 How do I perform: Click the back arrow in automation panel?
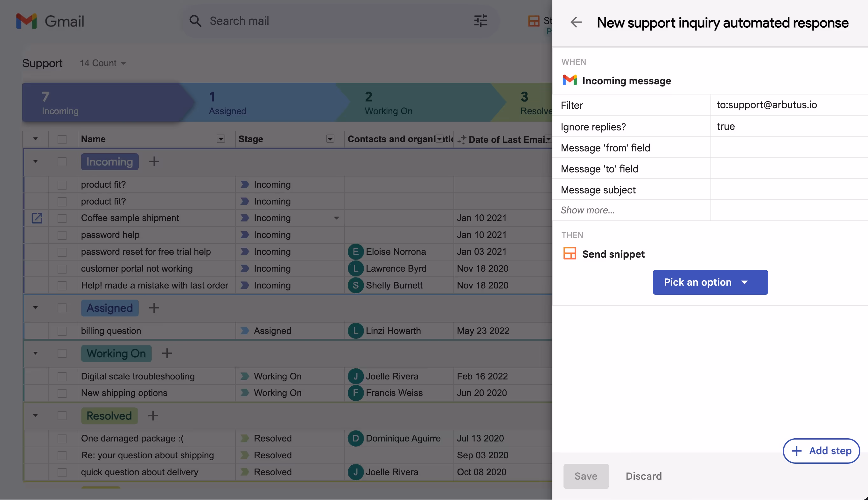576,22
